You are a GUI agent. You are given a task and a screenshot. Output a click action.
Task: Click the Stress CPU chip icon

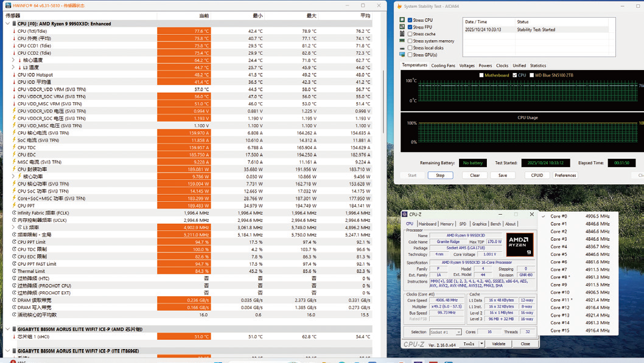402,20
